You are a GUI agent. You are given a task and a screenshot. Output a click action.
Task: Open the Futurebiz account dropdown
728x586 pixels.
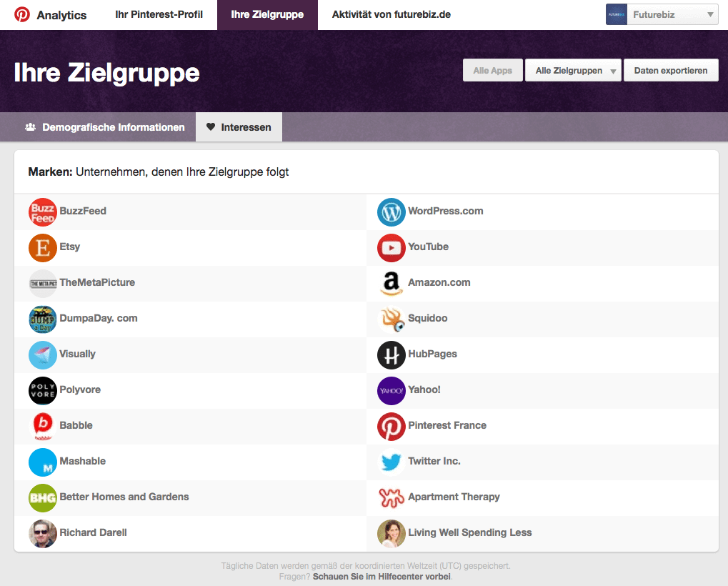tap(662, 14)
